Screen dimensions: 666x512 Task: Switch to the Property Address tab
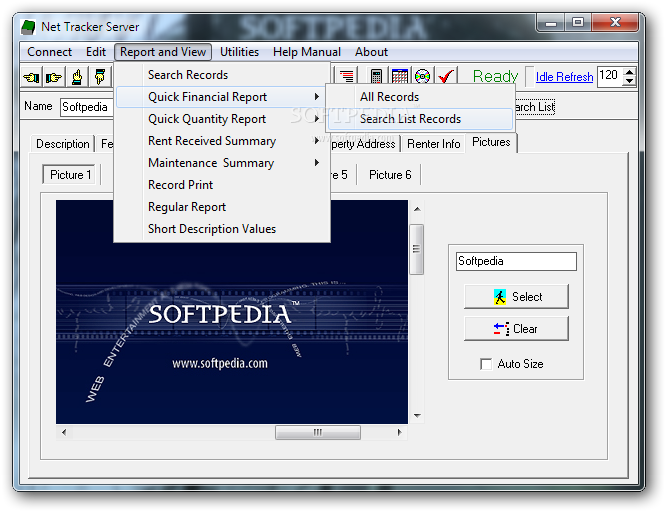[x=364, y=144]
